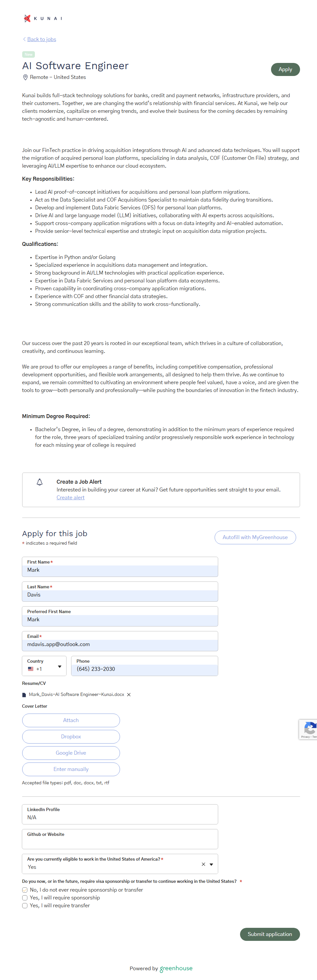The image size is (317, 980).
Task: Open the Create alert link
Action: (x=70, y=497)
